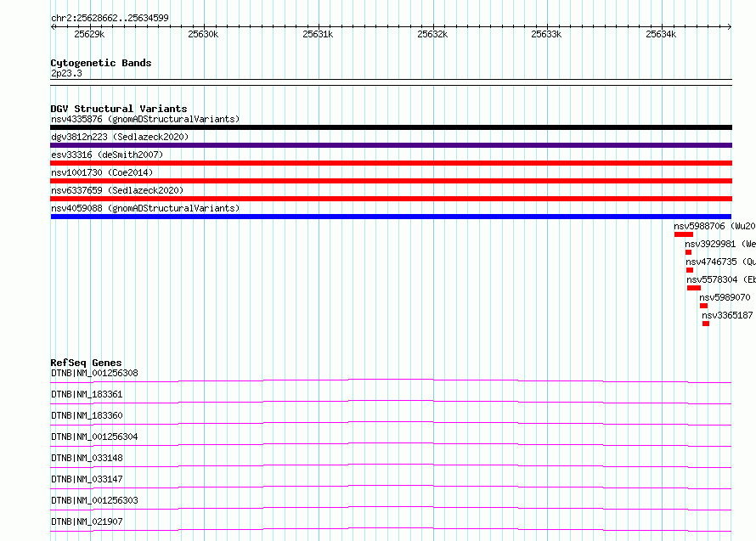756x541 pixels.
Task: Click the 2p23.3 band label
Action: tap(66, 73)
